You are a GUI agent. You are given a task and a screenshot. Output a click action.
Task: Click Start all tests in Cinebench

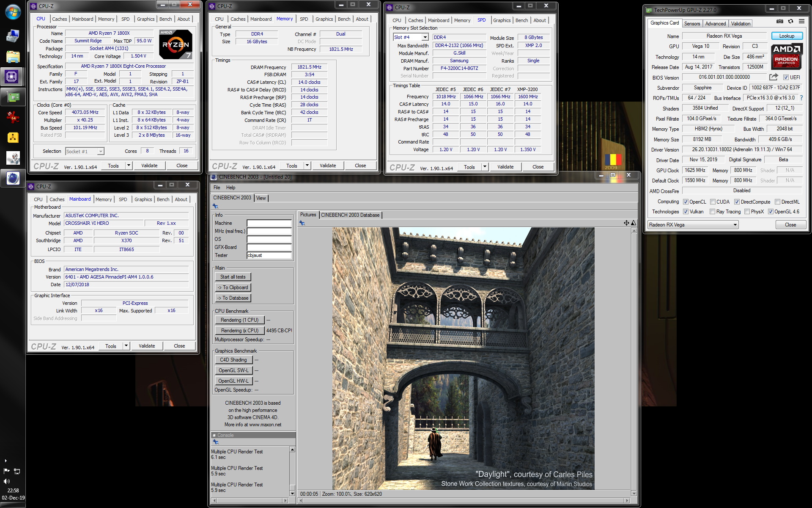point(233,277)
